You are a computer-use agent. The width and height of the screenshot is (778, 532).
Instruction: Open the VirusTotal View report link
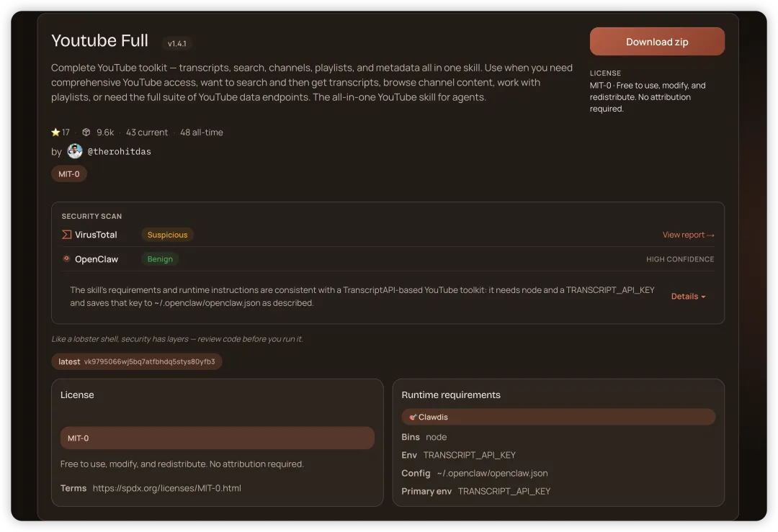(688, 235)
